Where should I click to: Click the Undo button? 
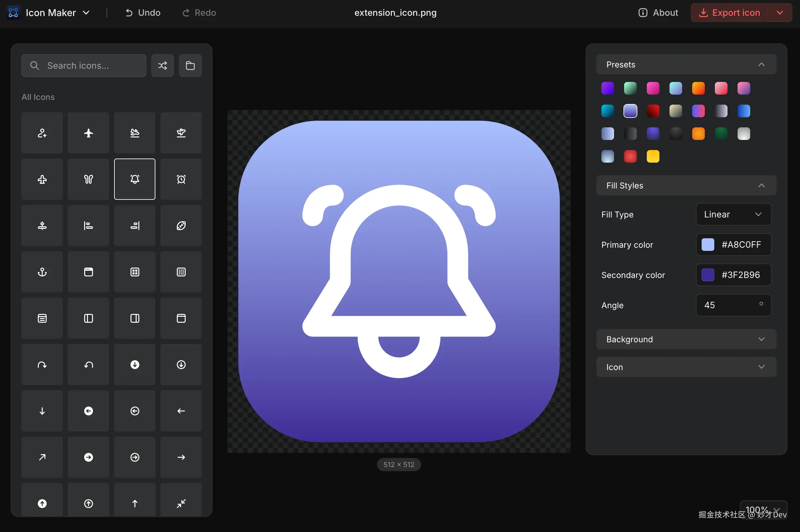click(x=143, y=13)
